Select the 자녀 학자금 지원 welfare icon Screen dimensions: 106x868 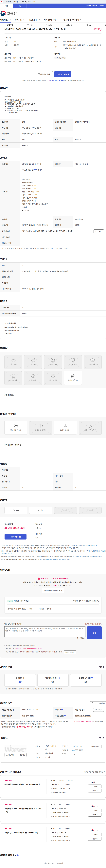93,362
